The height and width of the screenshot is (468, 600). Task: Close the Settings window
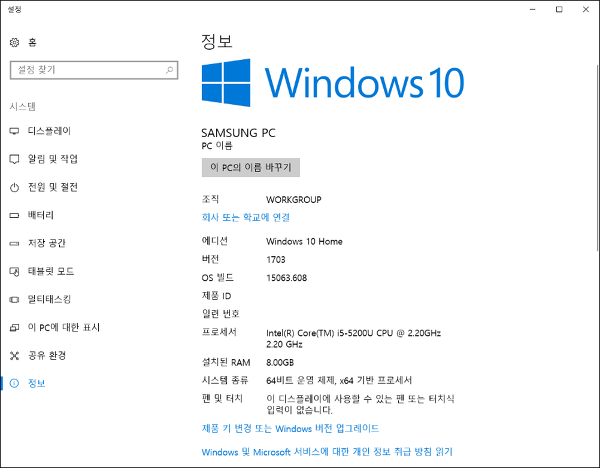(586, 10)
